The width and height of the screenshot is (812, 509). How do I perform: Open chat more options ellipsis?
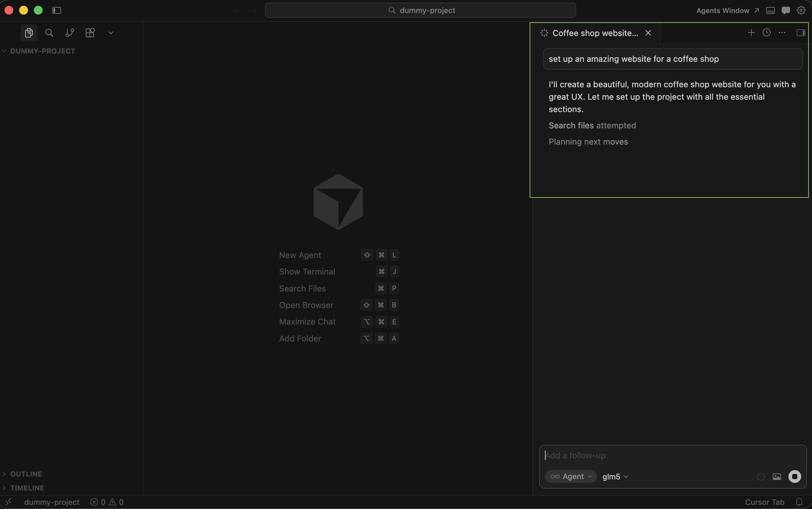click(782, 33)
